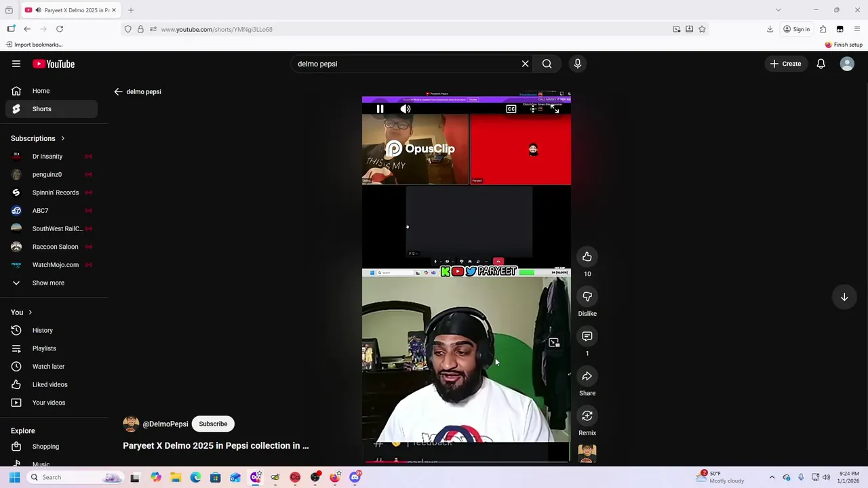Screen dimensions: 868x488
Task: Open the Dr Insanity subscription
Action: (52, 156)
